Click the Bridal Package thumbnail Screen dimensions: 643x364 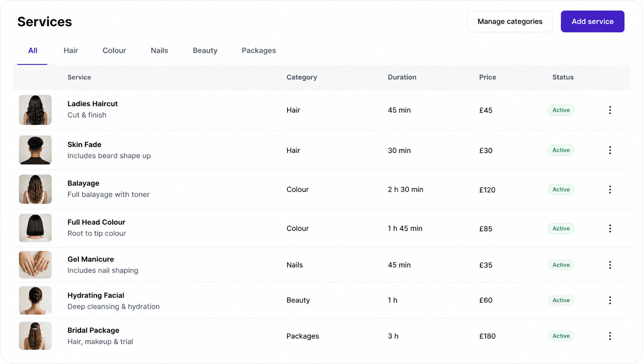click(35, 336)
